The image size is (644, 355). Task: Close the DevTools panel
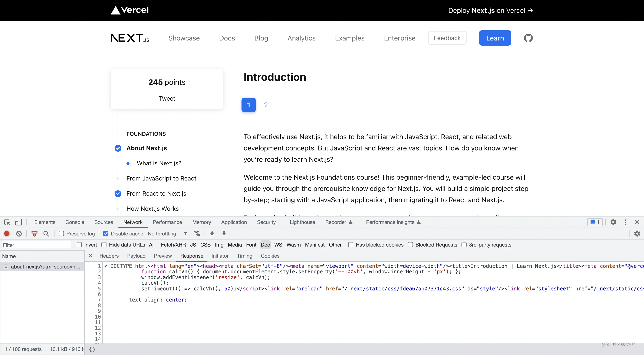pyautogui.click(x=637, y=222)
